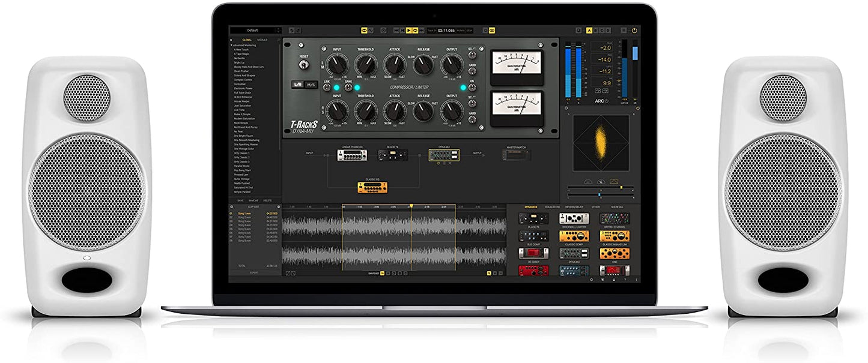Click the yellow zoom magnifier below waveform
Viewport: 868px width, 363px height.
tap(490, 274)
